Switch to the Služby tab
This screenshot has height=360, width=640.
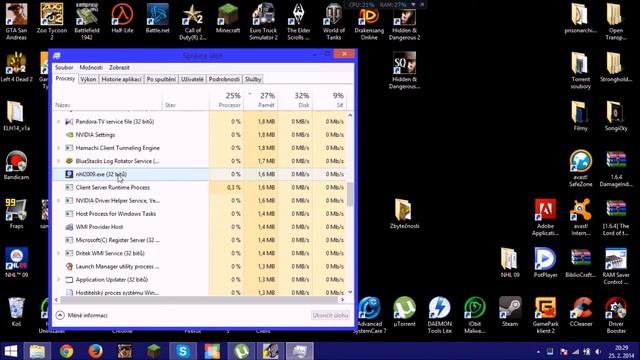pos(253,79)
